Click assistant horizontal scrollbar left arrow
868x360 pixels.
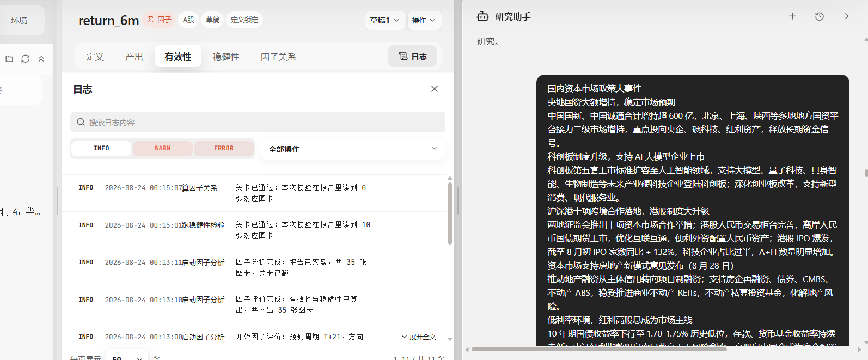pyautogui.click(x=467, y=349)
